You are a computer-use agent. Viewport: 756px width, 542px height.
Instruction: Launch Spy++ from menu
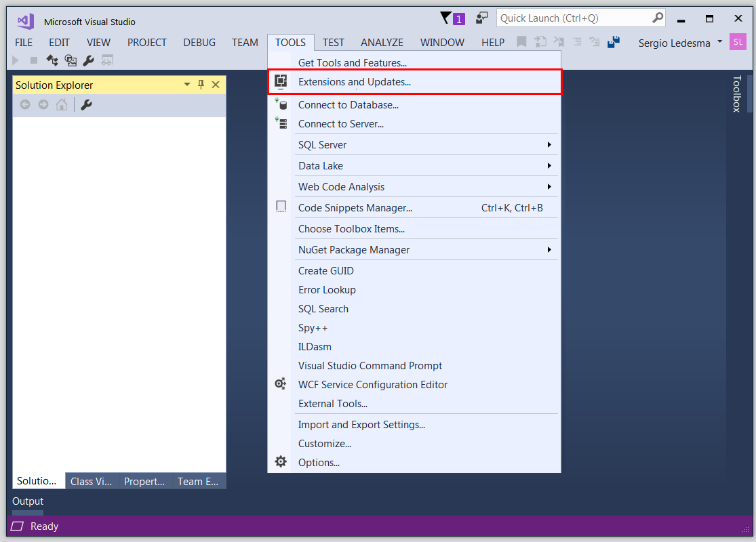pyautogui.click(x=414, y=328)
